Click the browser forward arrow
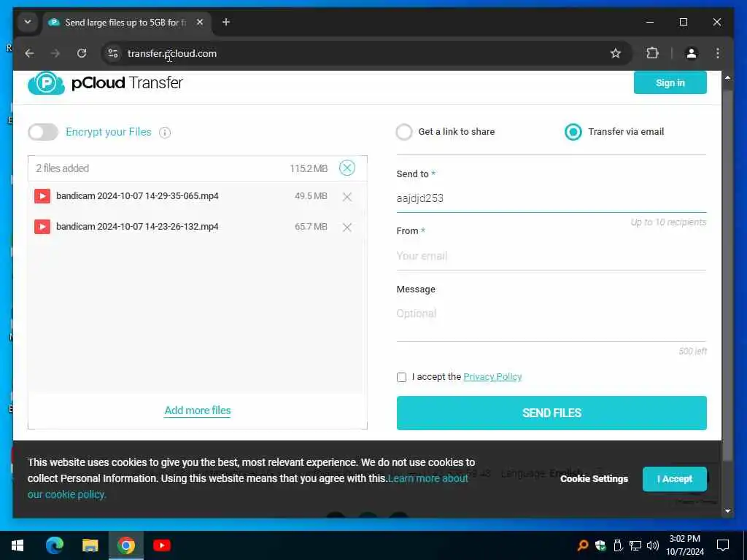 [55, 53]
